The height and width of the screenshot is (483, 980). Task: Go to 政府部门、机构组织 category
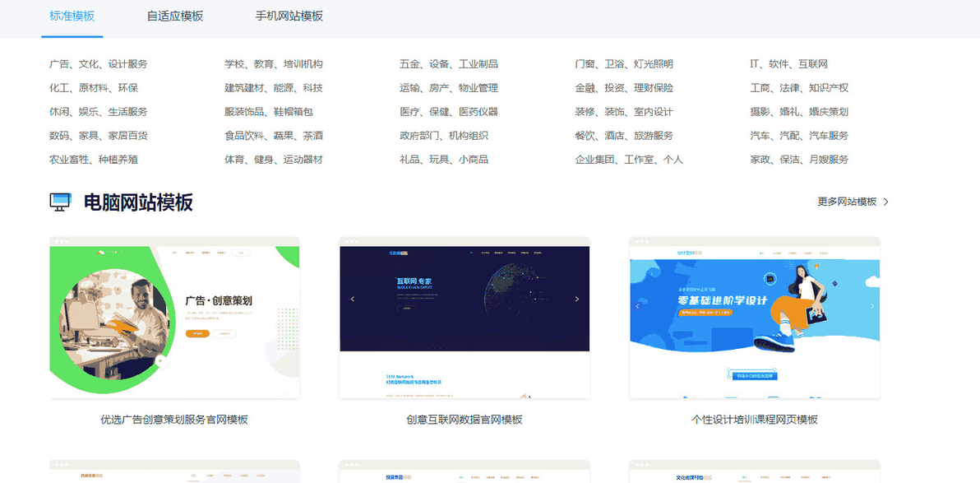click(x=444, y=135)
